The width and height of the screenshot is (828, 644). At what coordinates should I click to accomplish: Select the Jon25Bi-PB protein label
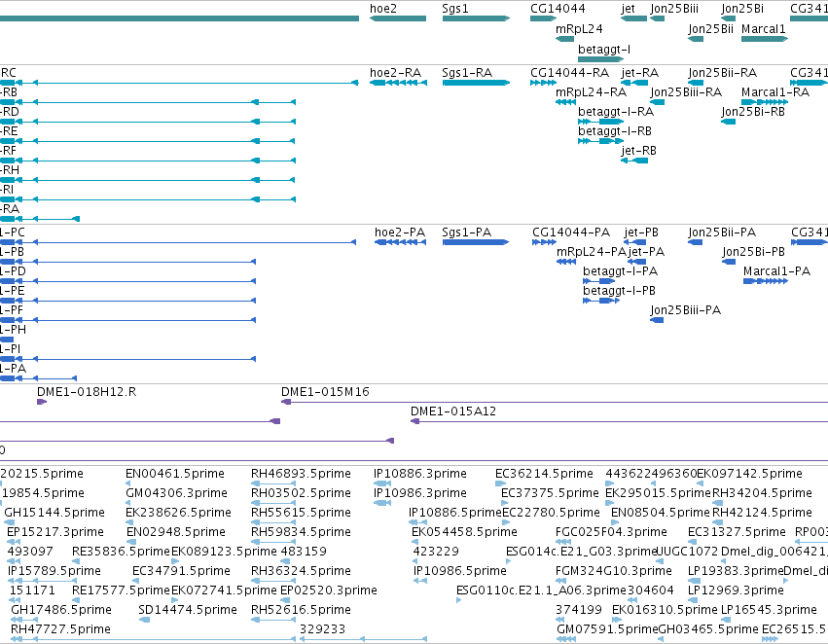pos(753,252)
